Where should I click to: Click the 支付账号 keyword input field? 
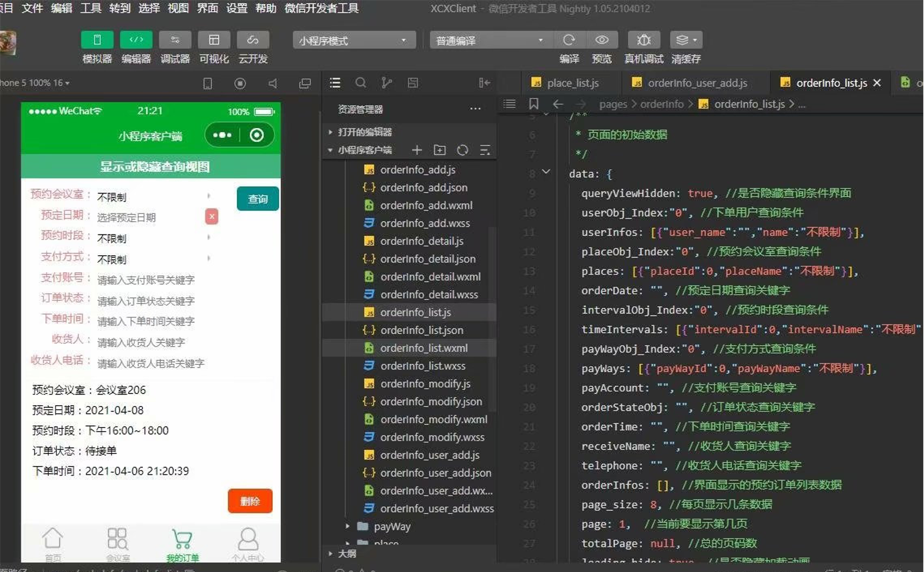(155, 280)
